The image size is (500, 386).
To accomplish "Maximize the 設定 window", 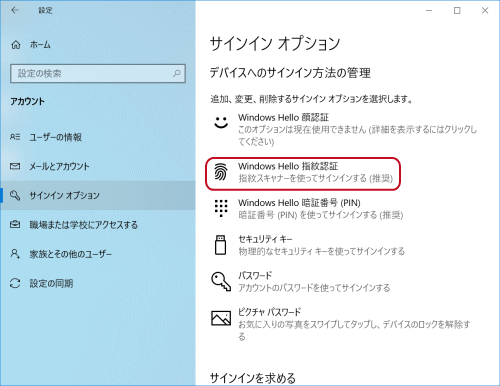I will click(457, 11).
